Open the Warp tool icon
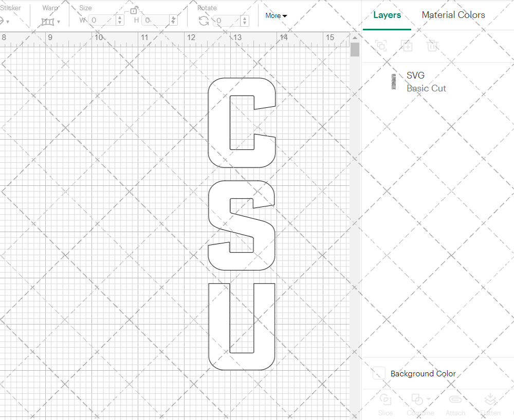Image resolution: width=514 pixels, height=420 pixels. (47, 22)
